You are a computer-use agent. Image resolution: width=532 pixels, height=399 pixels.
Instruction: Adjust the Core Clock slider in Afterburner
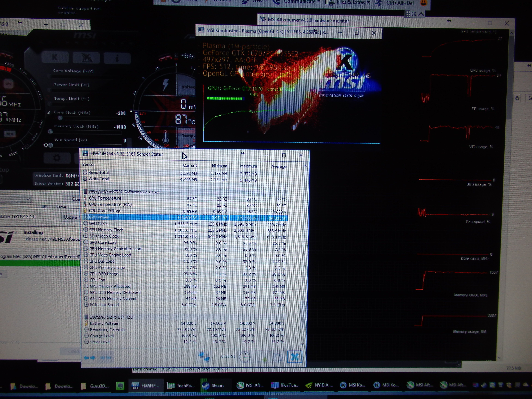click(x=60, y=118)
